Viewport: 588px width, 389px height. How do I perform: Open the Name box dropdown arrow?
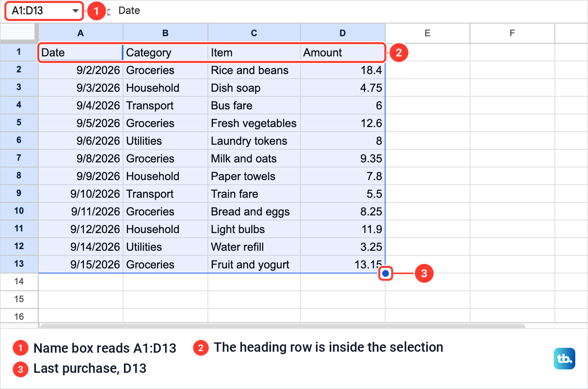(75, 11)
